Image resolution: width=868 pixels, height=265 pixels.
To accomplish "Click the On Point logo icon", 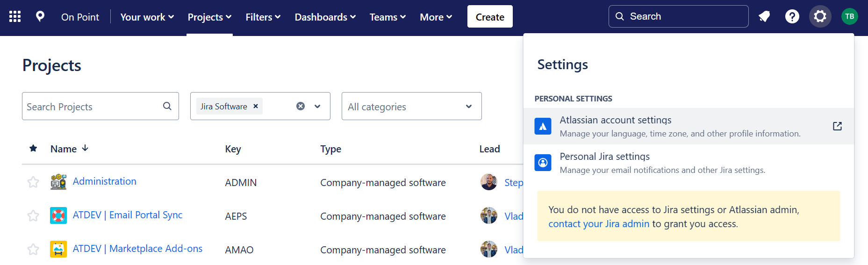I will [x=40, y=17].
